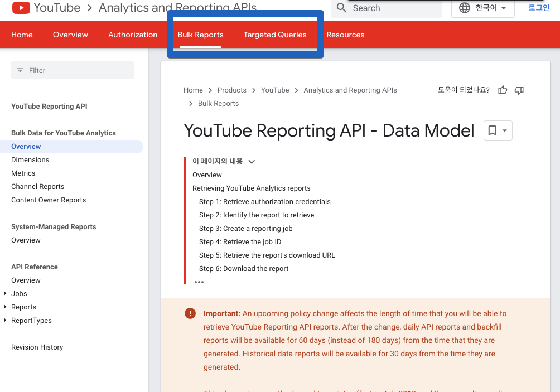Screen dimensions: 560x392
Task: Click the YouTube logo icon
Action: pos(21,7)
